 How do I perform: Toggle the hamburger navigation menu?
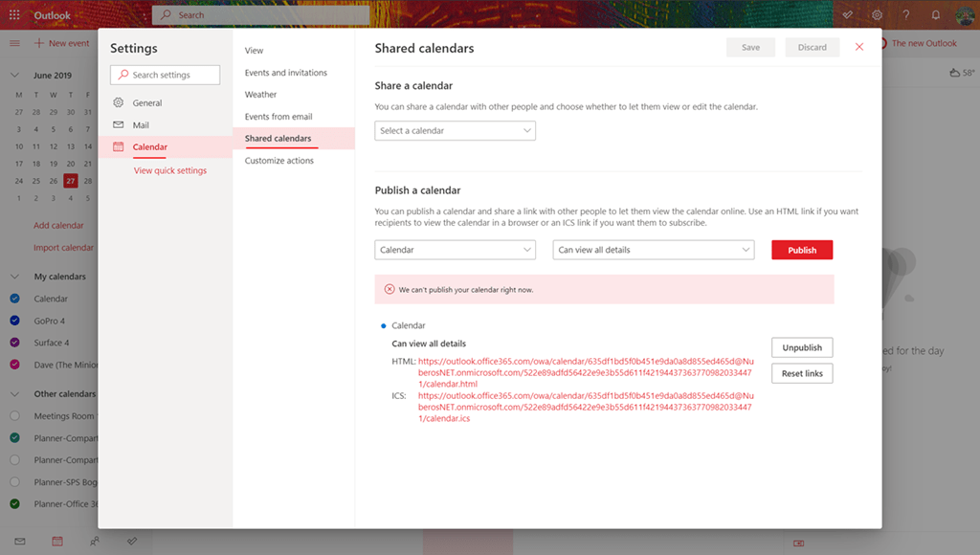tap(14, 43)
